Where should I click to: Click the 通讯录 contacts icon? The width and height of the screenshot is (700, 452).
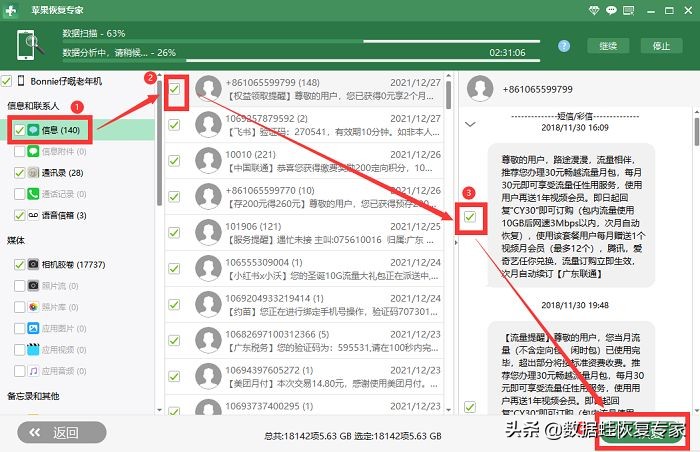click(x=33, y=172)
